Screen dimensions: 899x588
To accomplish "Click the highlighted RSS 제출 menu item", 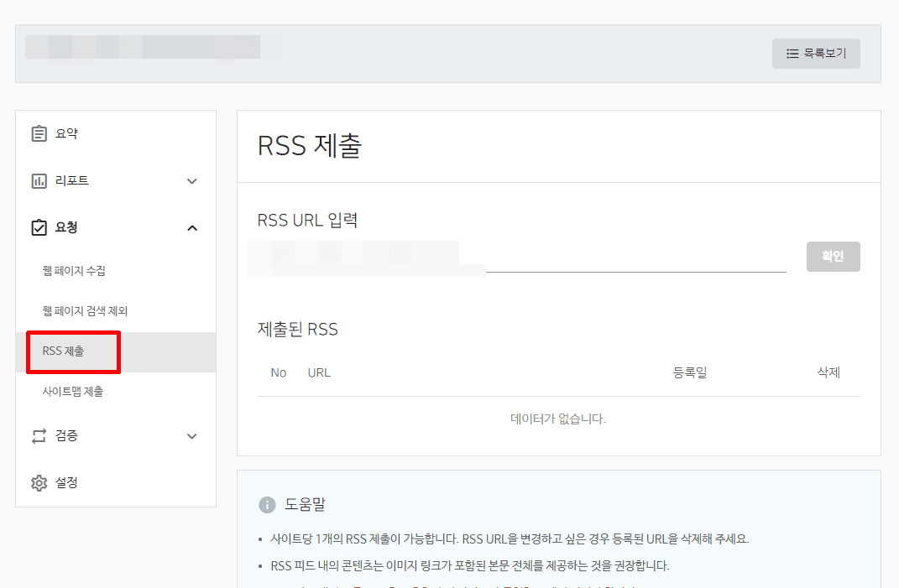I will tap(73, 352).
